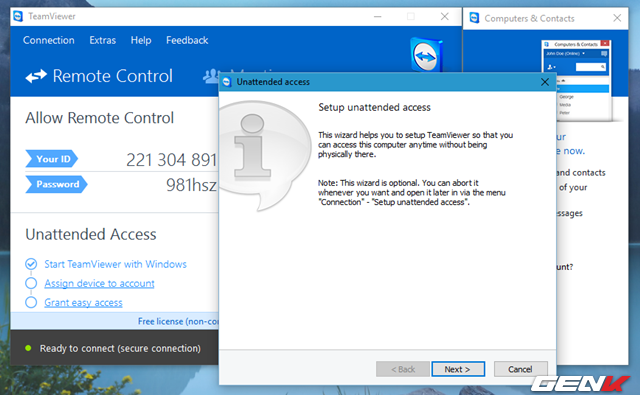Image resolution: width=640 pixels, height=395 pixels.
Task: Click the disabled Back button
Action: 403,369
